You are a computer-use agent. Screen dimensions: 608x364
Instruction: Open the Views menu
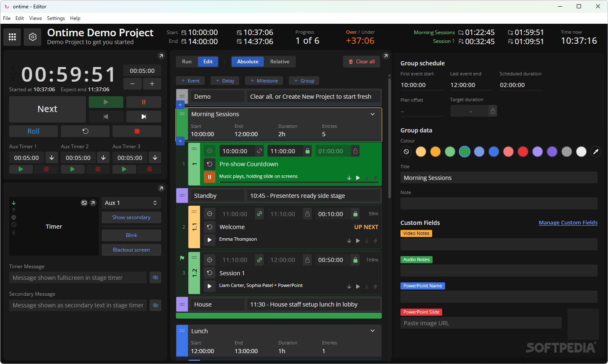(x=35, y=18)
